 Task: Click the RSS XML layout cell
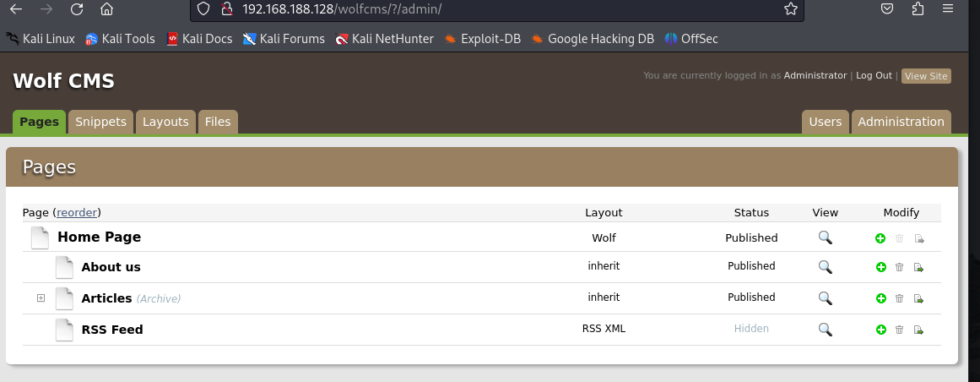[x=604, y=329]
